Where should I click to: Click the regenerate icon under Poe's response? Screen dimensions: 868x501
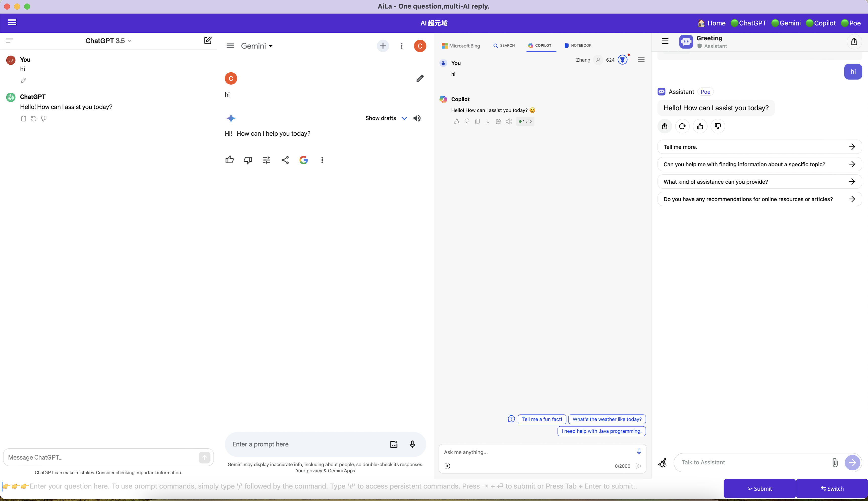(x=682, y=126)
